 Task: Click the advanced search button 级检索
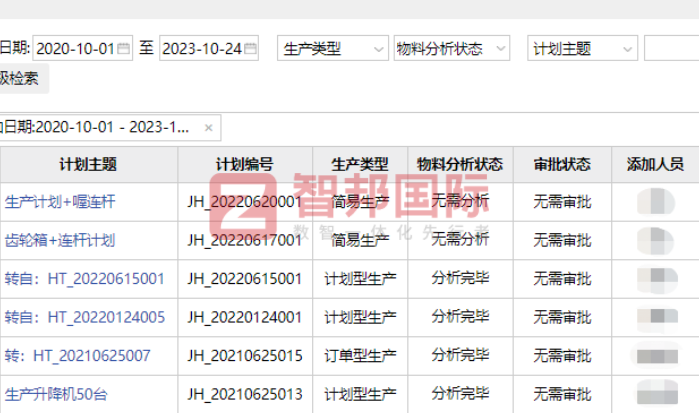coord(22,78)
